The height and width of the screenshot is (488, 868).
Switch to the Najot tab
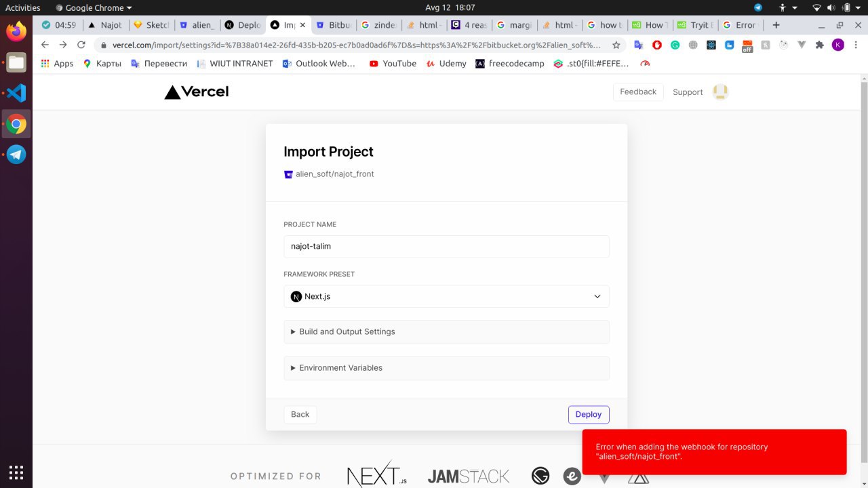point(105,25)
